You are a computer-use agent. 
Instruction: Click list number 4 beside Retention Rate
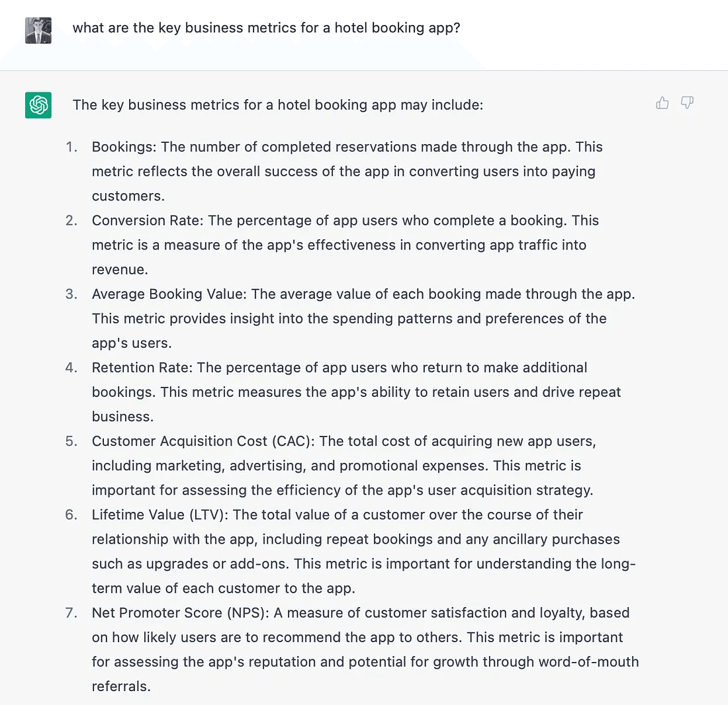pos(71,367)
